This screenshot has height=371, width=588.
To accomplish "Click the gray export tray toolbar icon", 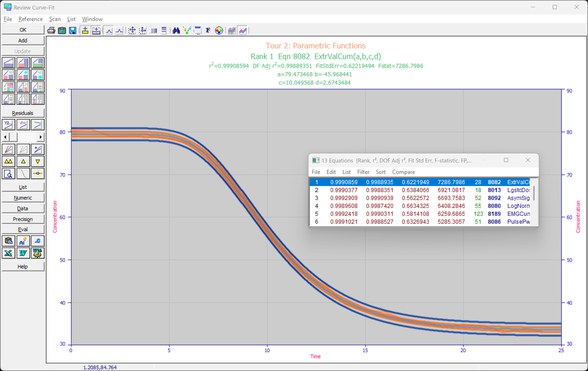I will [x=96, y=30].
